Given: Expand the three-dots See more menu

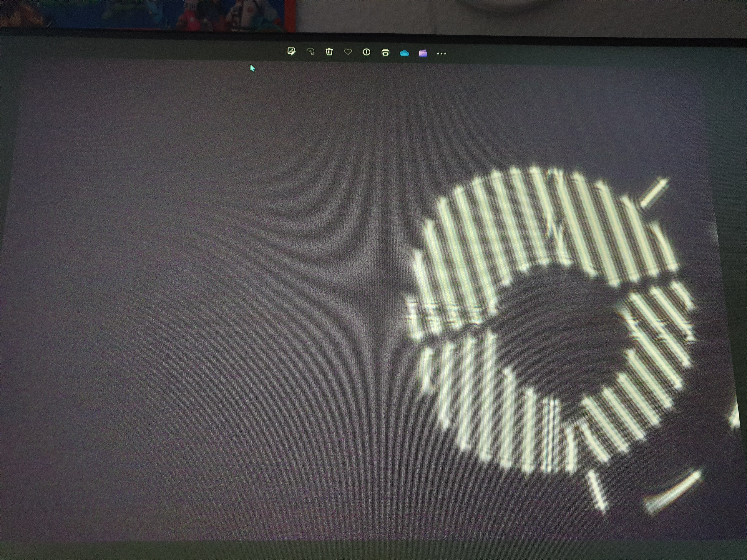Looking at the screenshot, I should coord(441,53).
